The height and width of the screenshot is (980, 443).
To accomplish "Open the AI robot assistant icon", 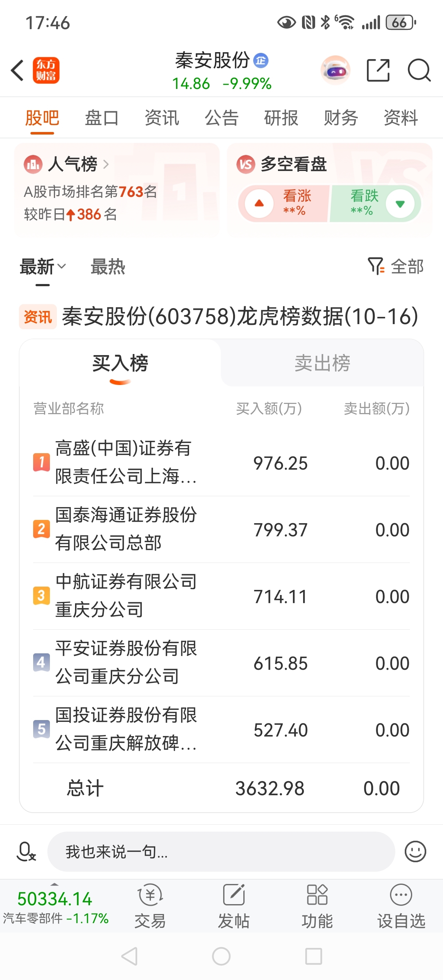I will 335,70.
